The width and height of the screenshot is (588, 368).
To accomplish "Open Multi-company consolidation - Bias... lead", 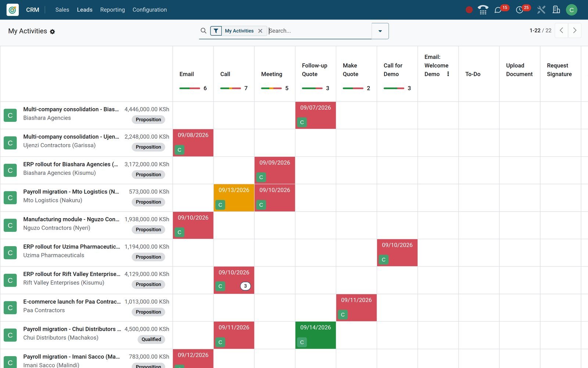I will coord(71,109).
